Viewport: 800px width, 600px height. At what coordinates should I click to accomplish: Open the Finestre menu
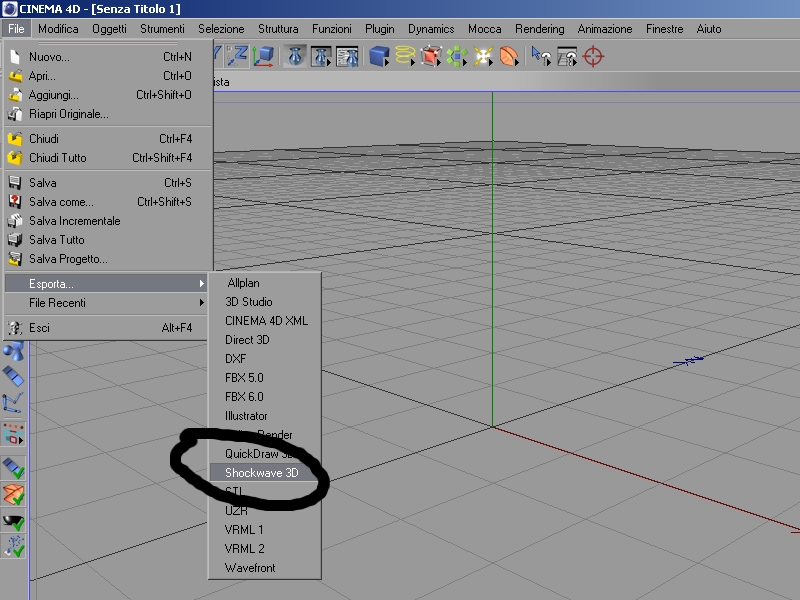coord(664,29)
